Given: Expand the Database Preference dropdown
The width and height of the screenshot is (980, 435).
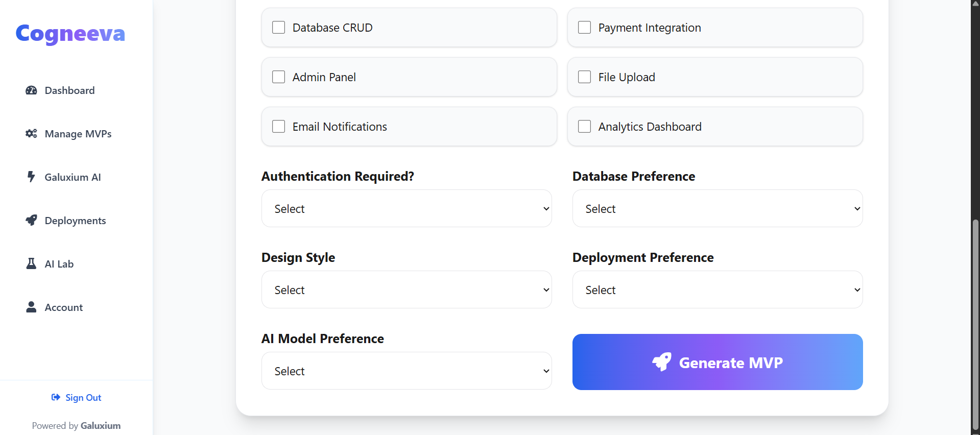Looking at the screenshot, I should pos(717,208).
